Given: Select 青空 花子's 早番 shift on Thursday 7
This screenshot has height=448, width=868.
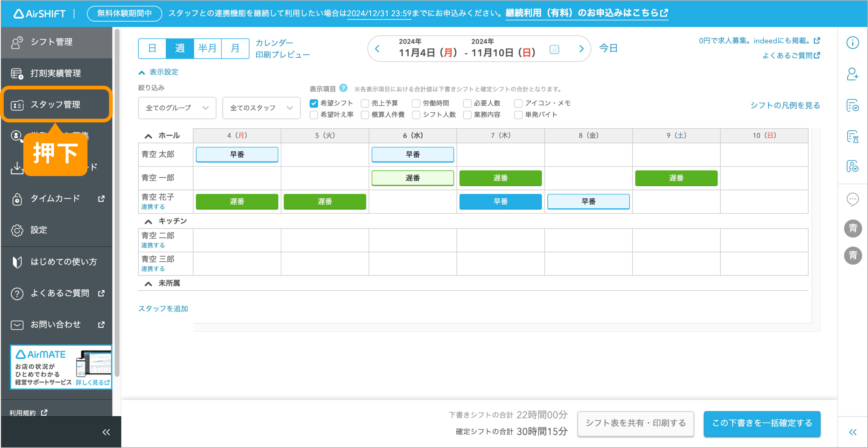Looking at the screenshot, I should [x=501, y=201].
